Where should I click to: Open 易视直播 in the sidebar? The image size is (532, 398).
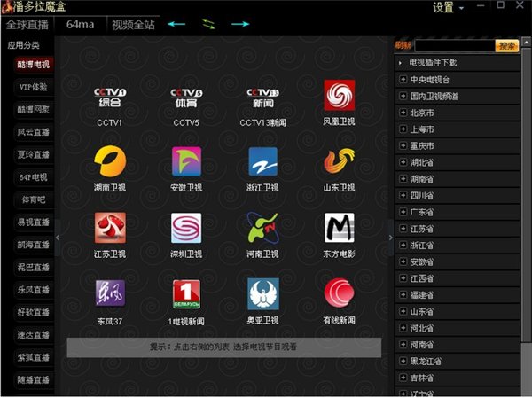(x=34, y=222)
